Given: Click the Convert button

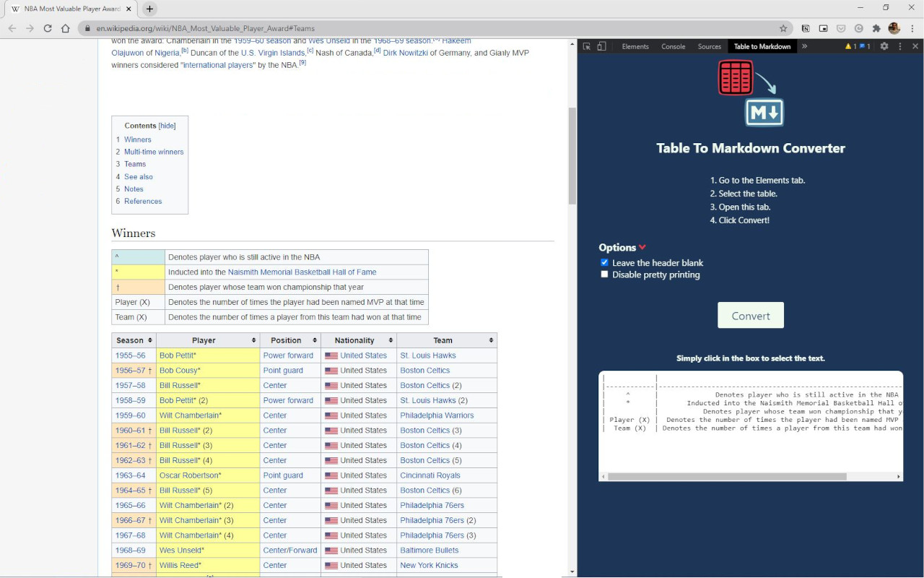Looking at the screenshot, I should [751, 316].
